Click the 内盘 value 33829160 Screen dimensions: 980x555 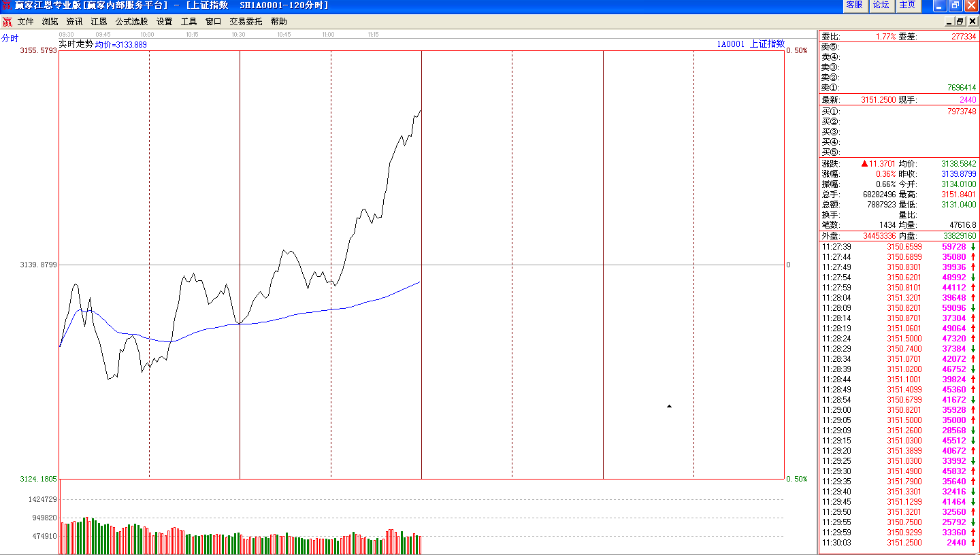click(960, 237)
